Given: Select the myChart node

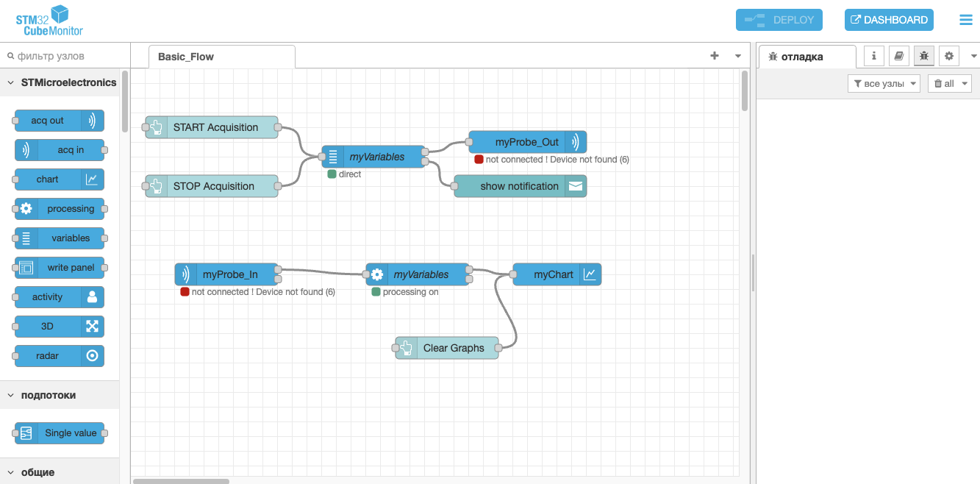Looking at the screenshot, I should click(x=557, y=274).
